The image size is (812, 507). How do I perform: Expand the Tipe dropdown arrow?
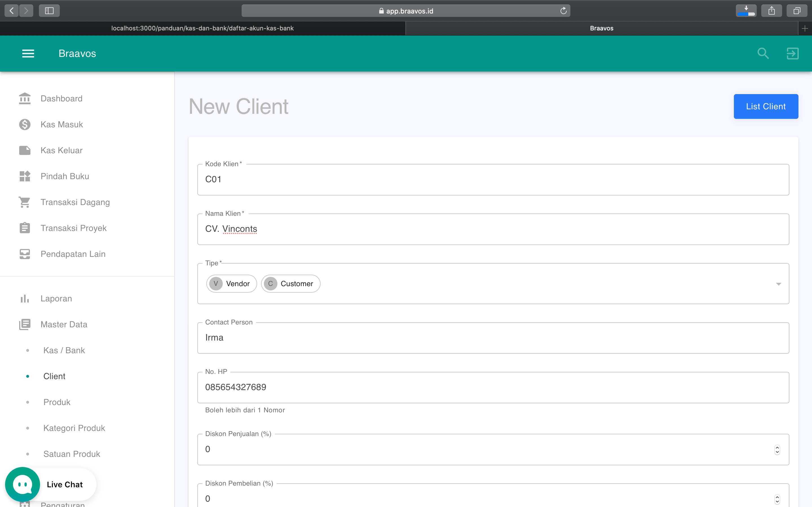(778, 284)
